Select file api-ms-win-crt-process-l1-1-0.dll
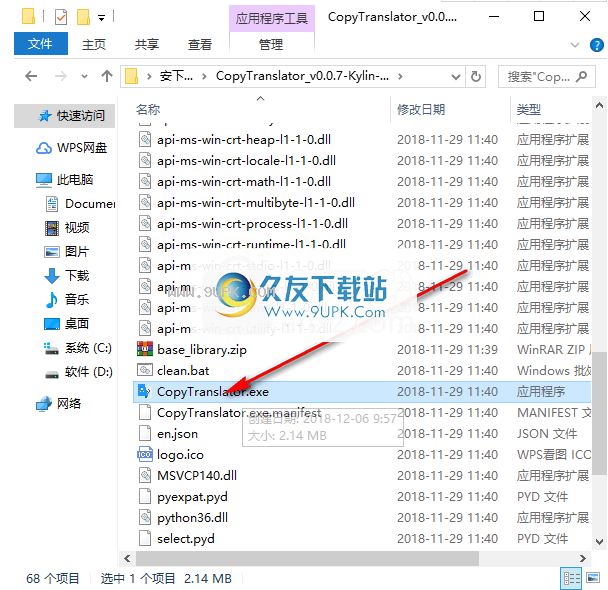This screenshot has height=590, width=608. point(252,223)
